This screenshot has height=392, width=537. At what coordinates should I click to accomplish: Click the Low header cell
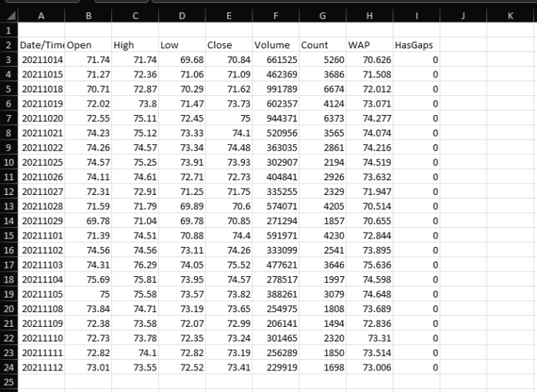point(182,44)
